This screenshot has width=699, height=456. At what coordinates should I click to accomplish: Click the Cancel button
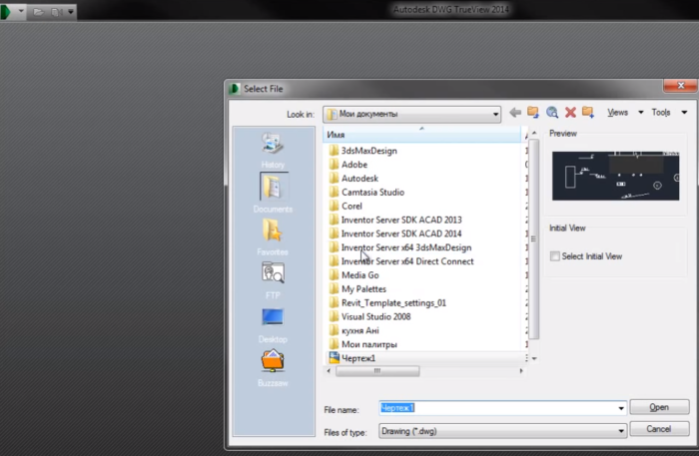[659, 429]
